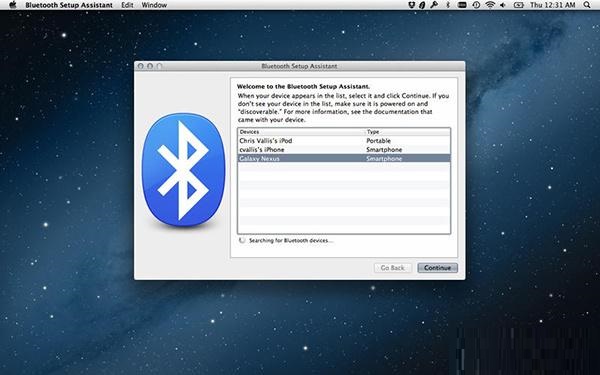This screenshot has height=375, width=600.
Task: Click the large blue Bluetooth logo
Action: pos(183,170)
